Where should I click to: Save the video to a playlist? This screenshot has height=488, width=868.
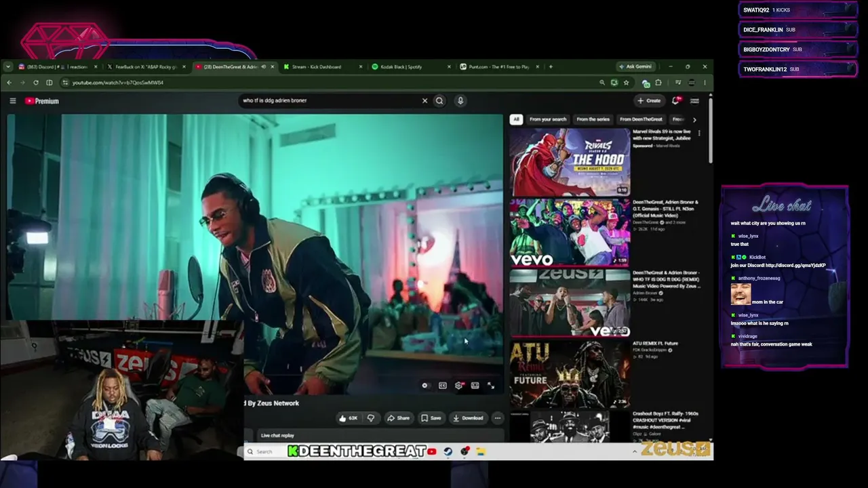tap(431, 418)
